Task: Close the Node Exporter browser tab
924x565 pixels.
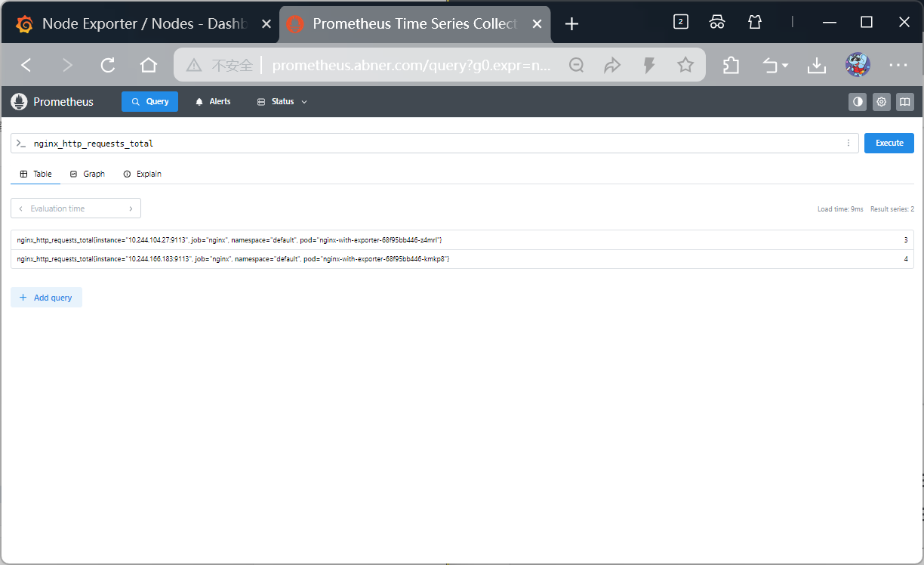Action: 266,24
